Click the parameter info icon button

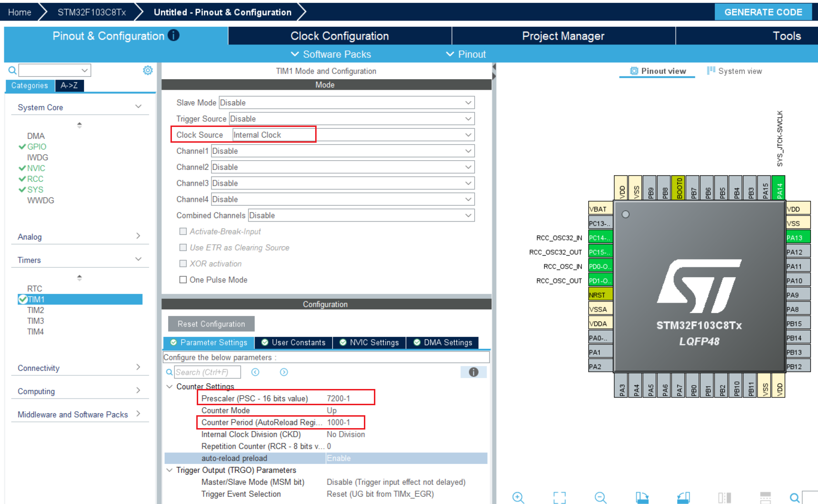473,372
